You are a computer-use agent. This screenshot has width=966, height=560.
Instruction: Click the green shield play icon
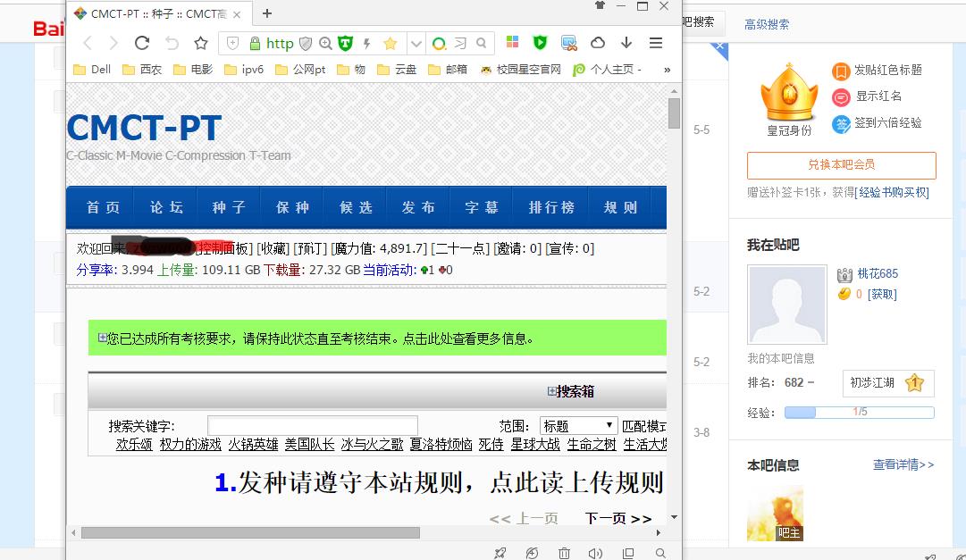point(541,42)
